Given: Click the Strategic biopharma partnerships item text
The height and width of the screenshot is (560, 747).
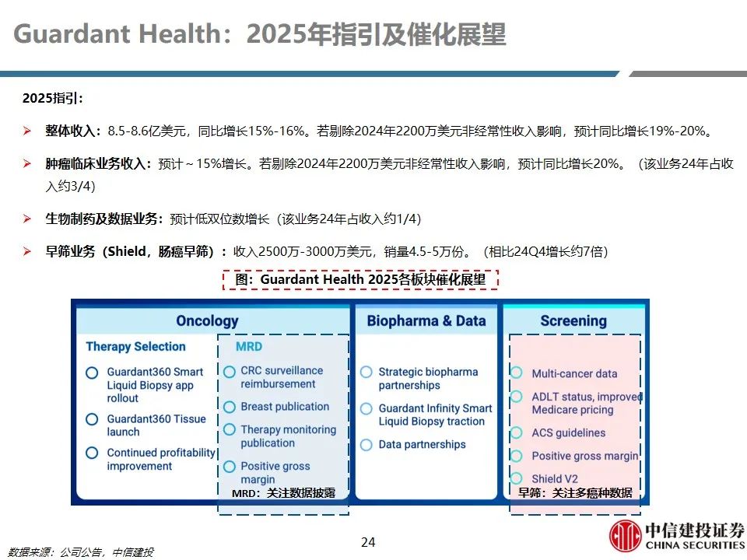Looking at the screenshot, I should [428, 379].
